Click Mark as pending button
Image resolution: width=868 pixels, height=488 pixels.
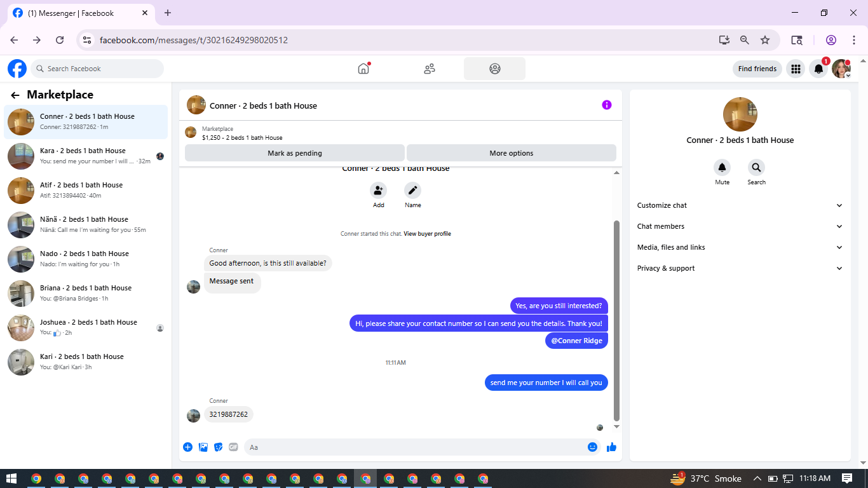click(295, 153)
